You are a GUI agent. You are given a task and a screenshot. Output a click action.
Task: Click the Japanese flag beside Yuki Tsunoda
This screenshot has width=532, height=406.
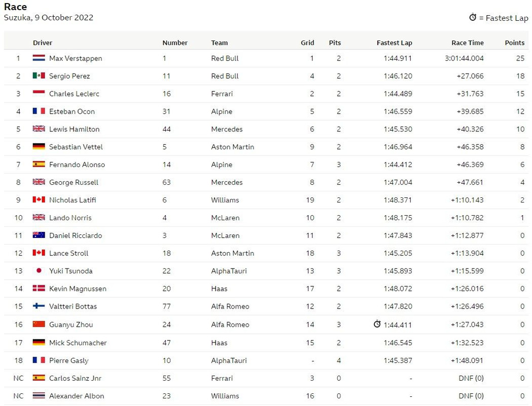coord(39,270)
